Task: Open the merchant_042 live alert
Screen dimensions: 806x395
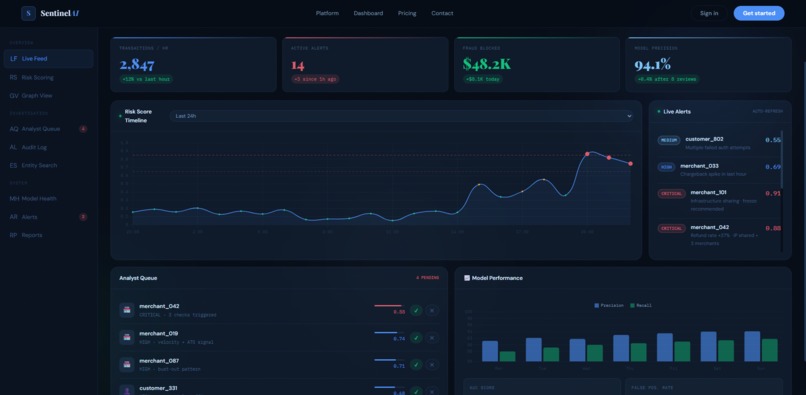Action: [719, 235]
